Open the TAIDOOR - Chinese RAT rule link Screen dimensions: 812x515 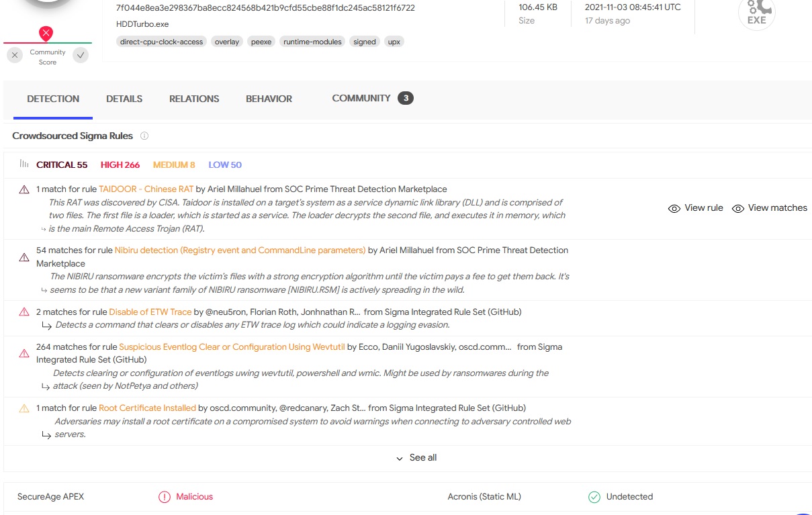pos(146,189)
